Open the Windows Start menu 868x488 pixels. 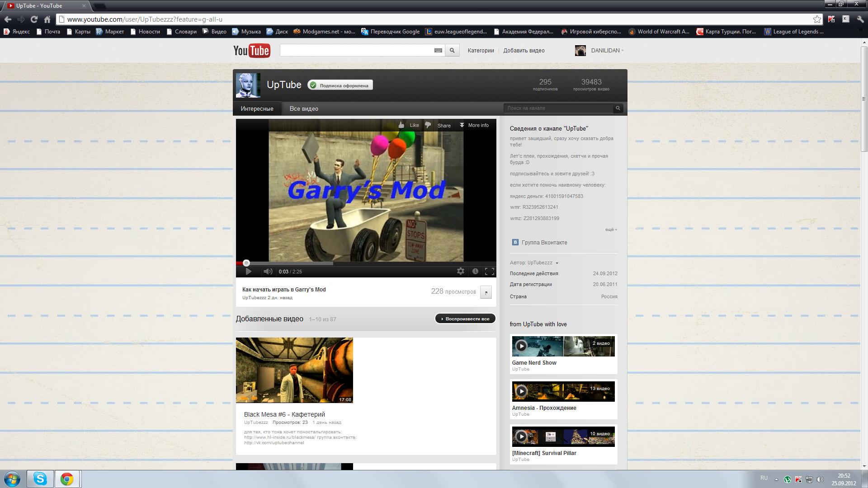tap(12, 479)
